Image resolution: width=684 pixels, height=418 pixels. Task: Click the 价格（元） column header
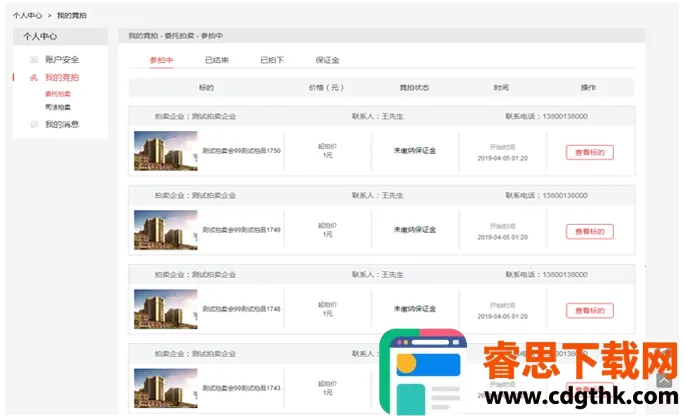coord(326,88)
